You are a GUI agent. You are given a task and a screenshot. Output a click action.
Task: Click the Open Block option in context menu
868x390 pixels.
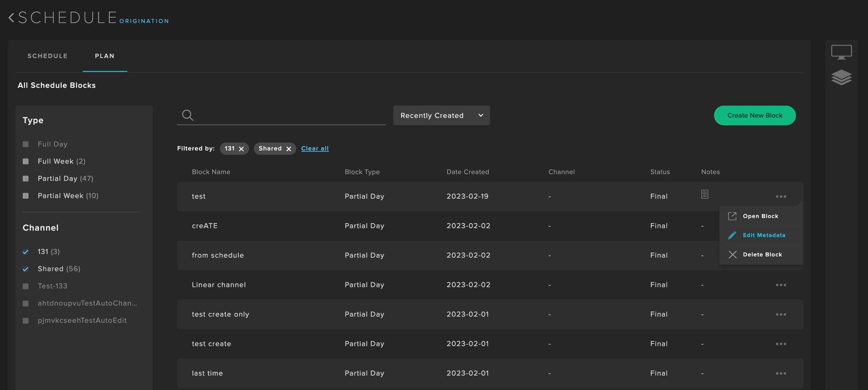coord(761,216)
